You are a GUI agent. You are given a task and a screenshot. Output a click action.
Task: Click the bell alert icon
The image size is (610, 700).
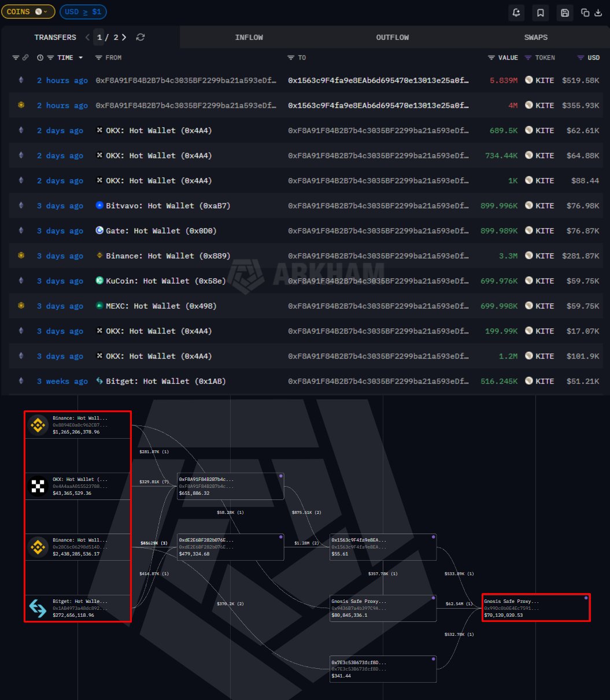[x=516, y=12]
